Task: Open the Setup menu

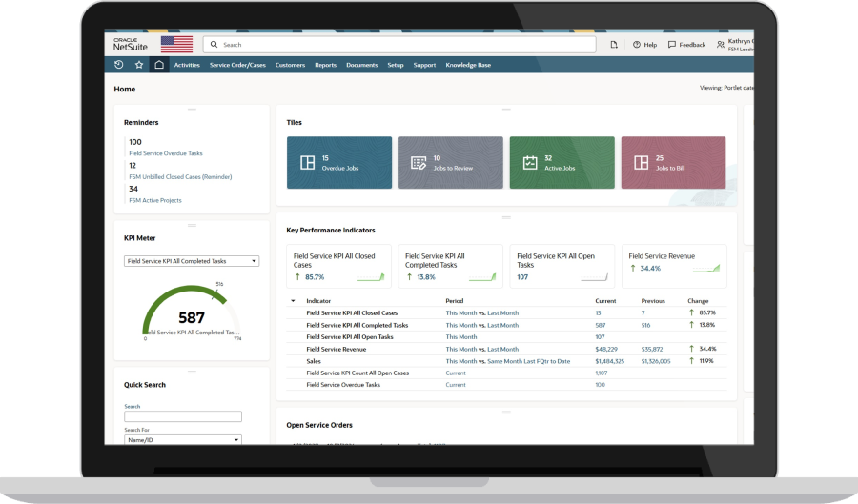Action: click(396, 65)
